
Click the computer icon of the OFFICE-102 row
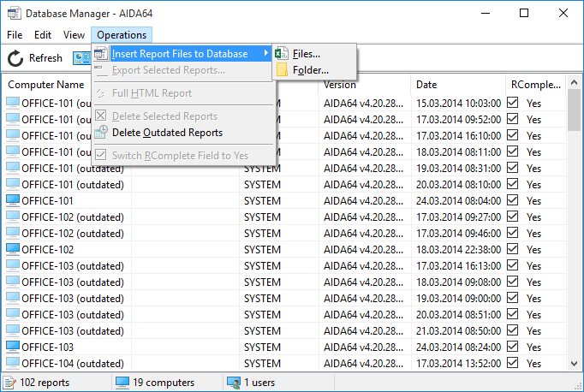(13, 250)
